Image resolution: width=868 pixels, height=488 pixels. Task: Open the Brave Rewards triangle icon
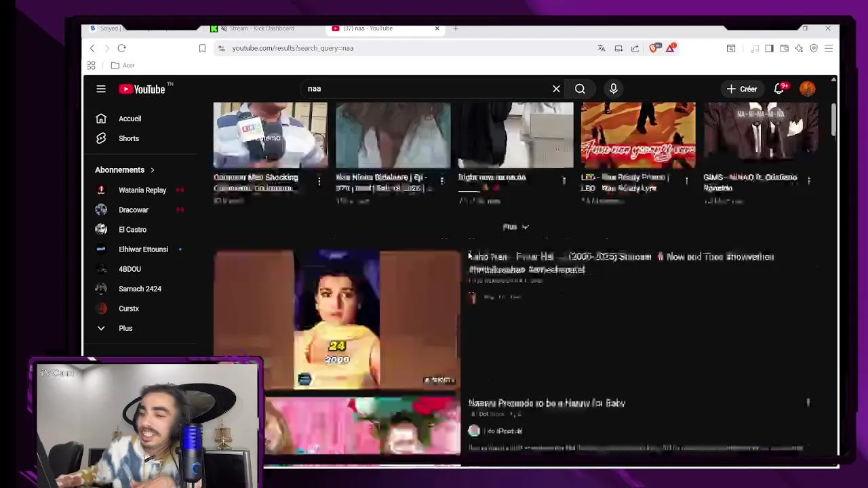pos(671,48)
